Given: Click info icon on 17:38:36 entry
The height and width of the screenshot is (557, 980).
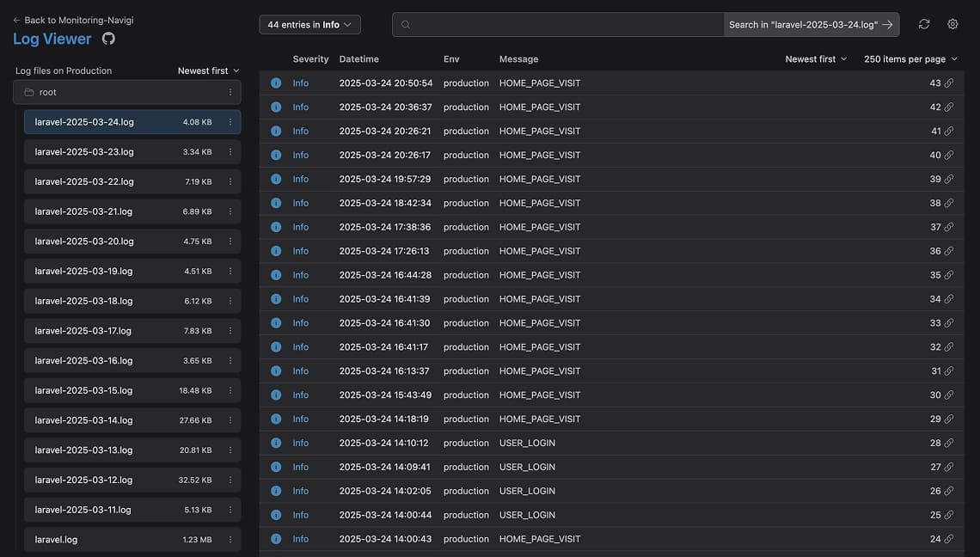Looking at the screenshot, I should [x=276, y=227].
